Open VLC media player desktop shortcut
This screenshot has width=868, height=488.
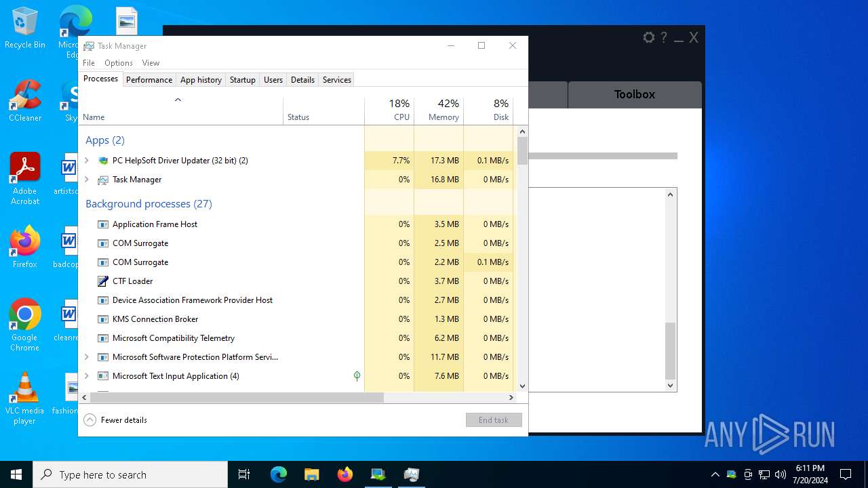point(25,399)
